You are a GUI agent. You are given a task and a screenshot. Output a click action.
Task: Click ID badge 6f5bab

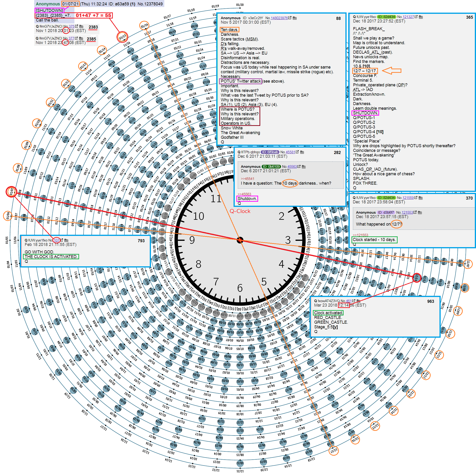click(x=270, y=152)
